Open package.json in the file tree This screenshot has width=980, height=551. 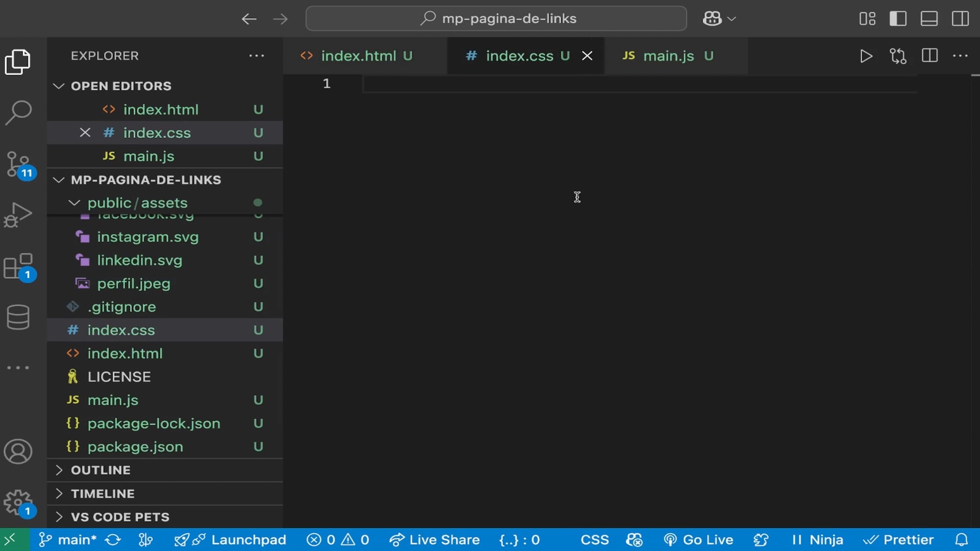[x=135, y=447]
